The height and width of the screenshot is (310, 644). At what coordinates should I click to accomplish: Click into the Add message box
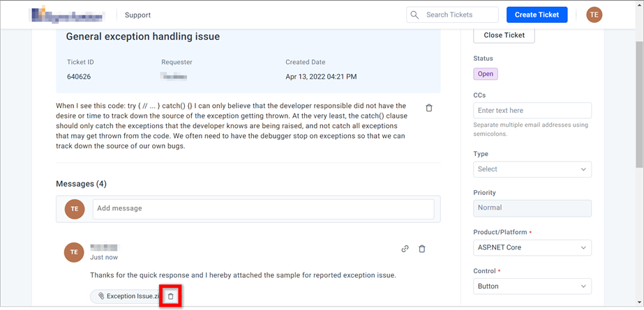point(263,209)
